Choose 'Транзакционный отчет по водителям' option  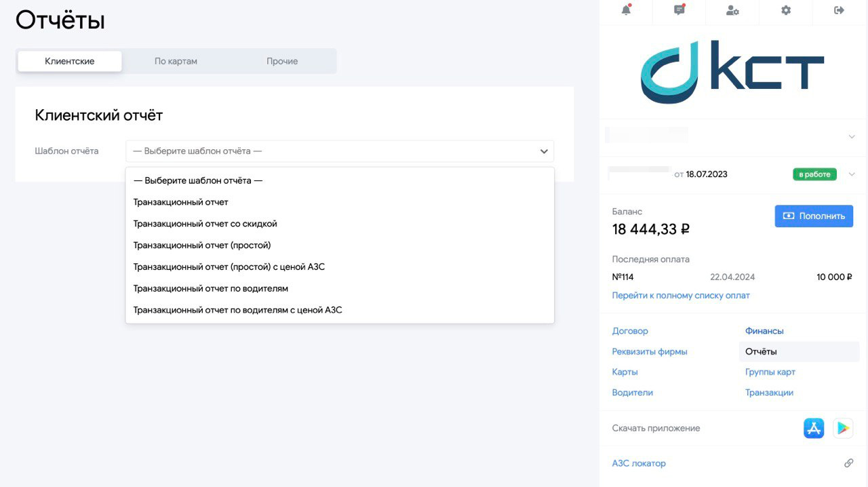(x=210, y=288)
